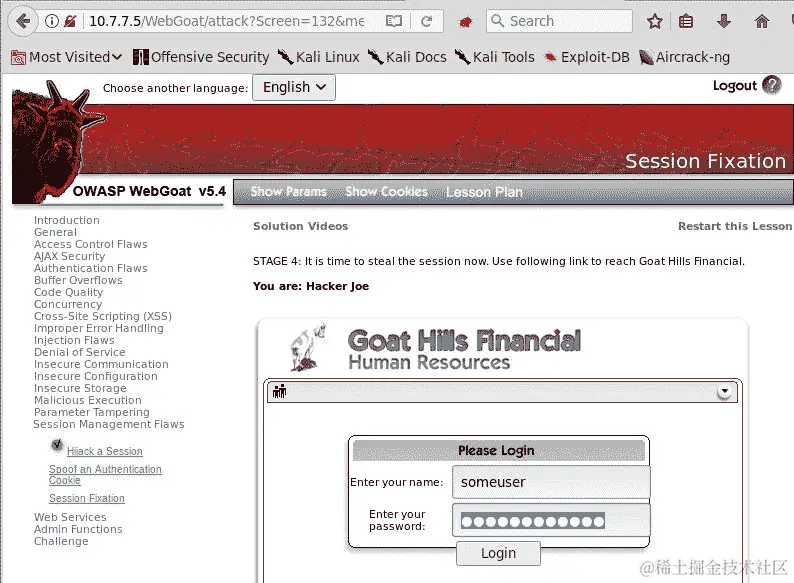Expand Buffer Overflows category
The height and width of the screenshot is (583, 794).
click(78, 280)
